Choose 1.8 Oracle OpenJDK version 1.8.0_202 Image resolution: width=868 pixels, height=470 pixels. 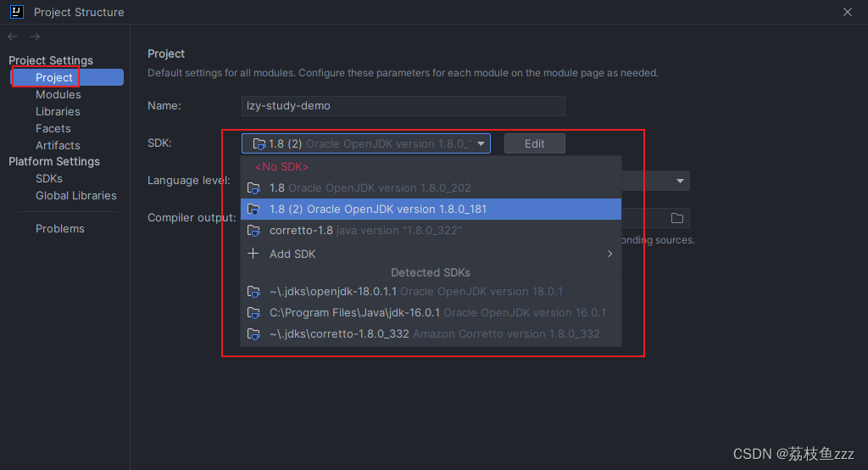click(431, 187)
